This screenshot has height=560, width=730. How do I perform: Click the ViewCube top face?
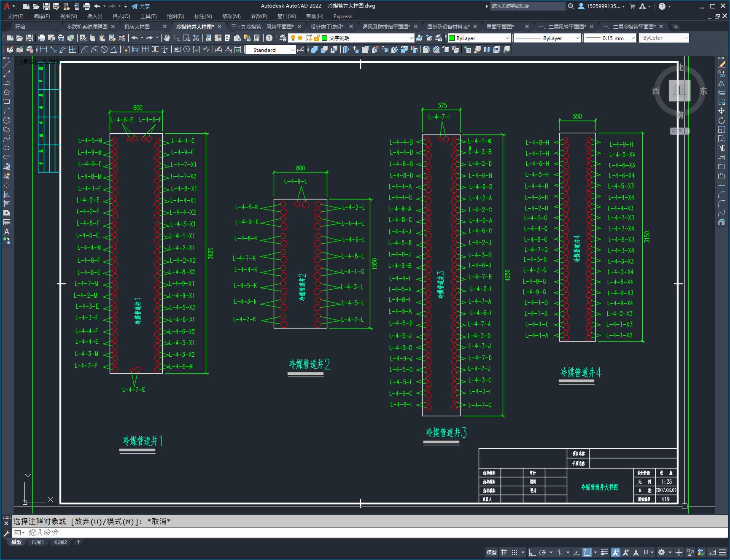(x=679, y=90)
